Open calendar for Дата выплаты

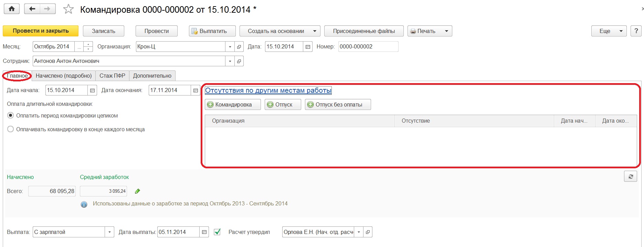coord(204,232)
